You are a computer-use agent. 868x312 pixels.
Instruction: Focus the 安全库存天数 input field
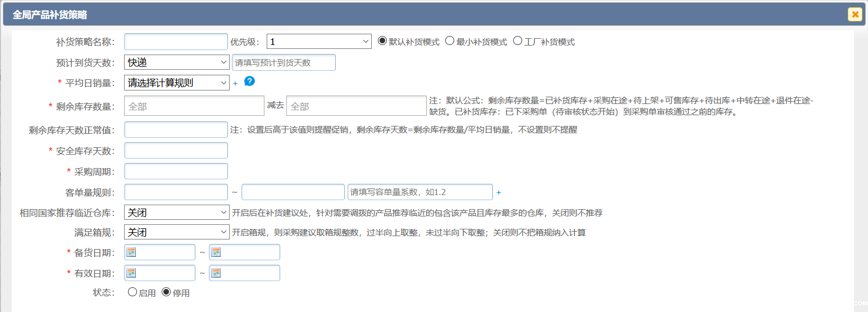pos(176,151)
